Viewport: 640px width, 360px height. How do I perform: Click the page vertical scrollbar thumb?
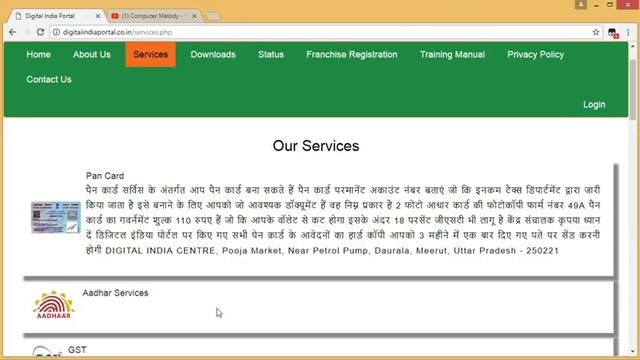(x=633, y=89)
